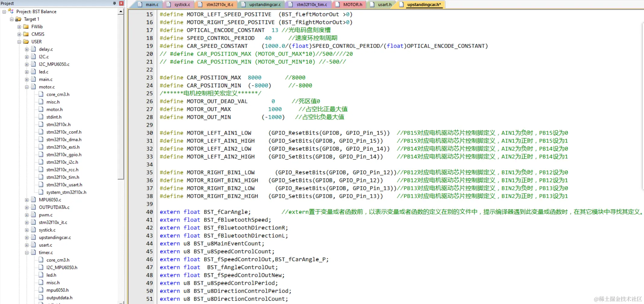Click the FWlib folder icon
The width and height of the screenshot is (644, 304).
pos(26,26)
